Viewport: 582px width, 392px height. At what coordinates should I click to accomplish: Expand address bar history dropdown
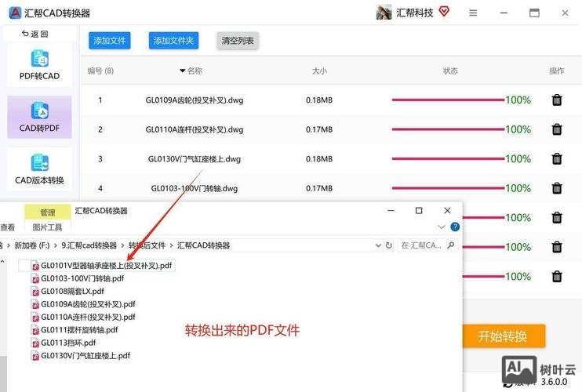(378, 245)
